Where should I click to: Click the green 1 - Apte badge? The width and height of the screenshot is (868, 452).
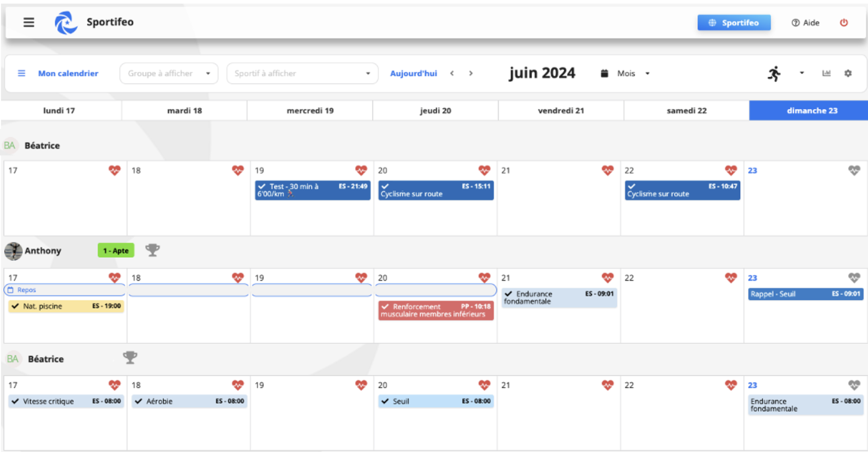point(116,251)
